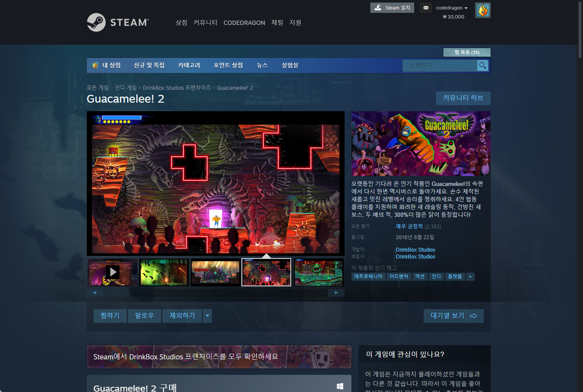Click the 제외하기 ignore button
The image size is (583, 392).
click(x=182, y=316)
